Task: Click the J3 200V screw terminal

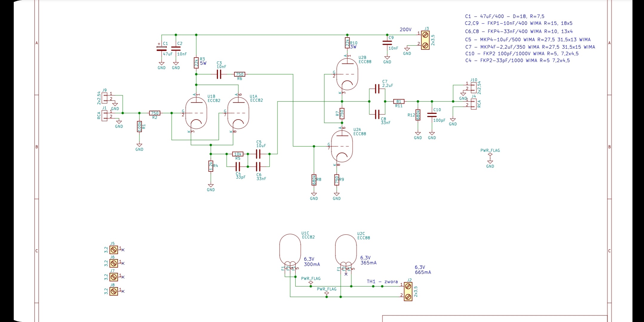Action: 425,40
